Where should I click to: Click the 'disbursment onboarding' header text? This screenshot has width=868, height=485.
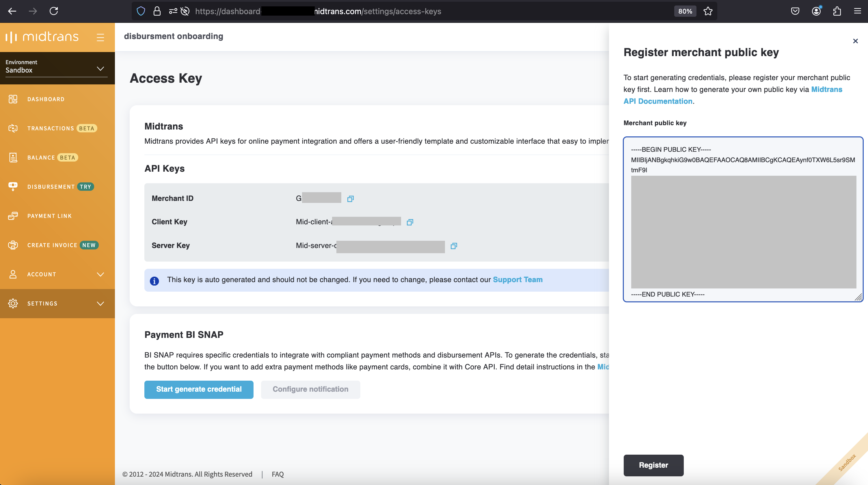pos(174,36)
